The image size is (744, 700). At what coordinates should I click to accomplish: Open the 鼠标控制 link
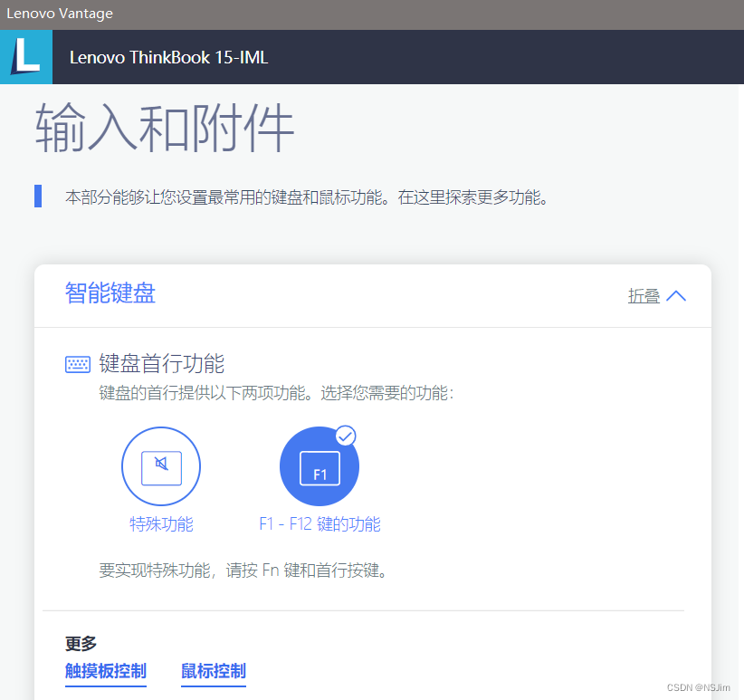(214, 671)
